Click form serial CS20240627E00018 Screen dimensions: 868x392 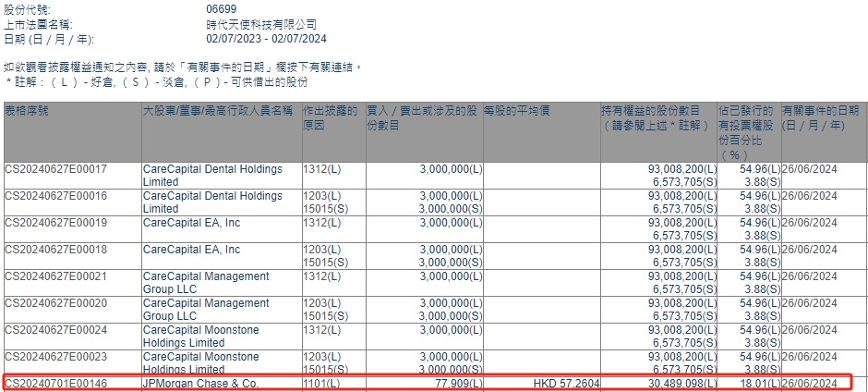(x=56, y=250)
